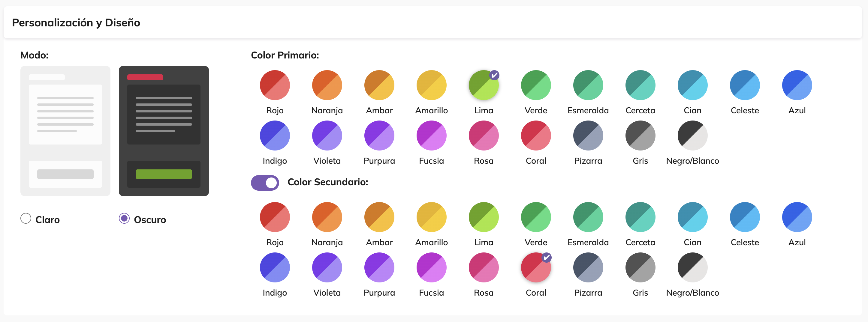
Task: Select Gris in the secondary color grid
Action: 640,267
